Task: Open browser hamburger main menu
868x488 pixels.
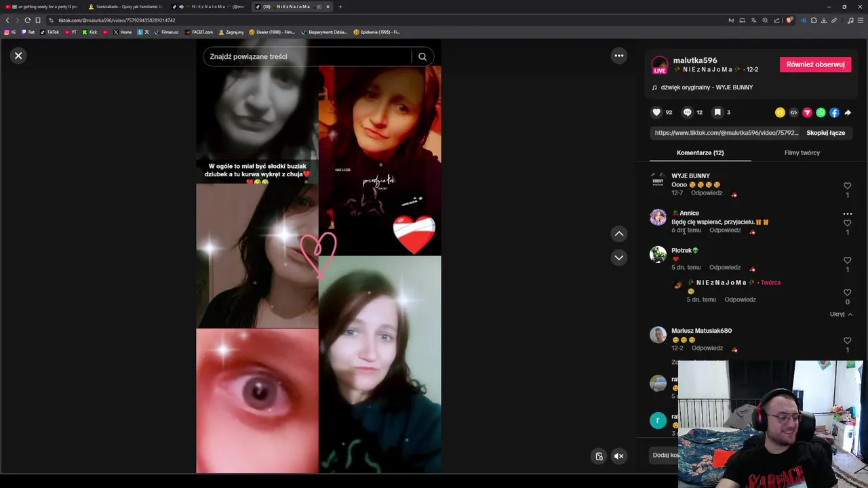Action: click(x=861, y=20)
